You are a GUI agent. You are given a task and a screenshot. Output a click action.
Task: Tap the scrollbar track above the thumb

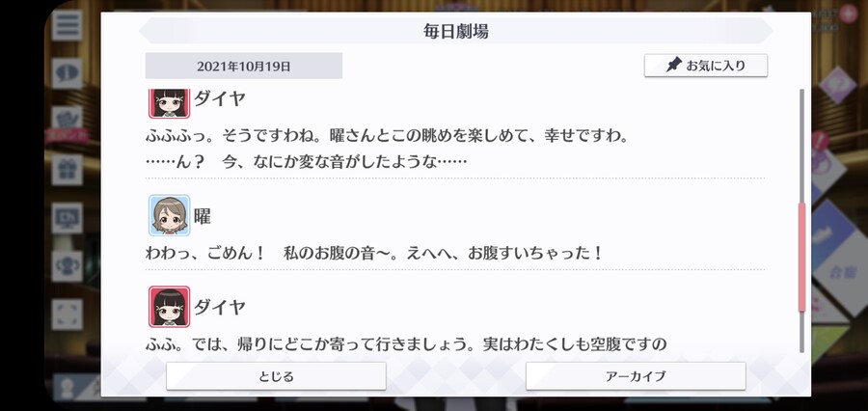801,146
